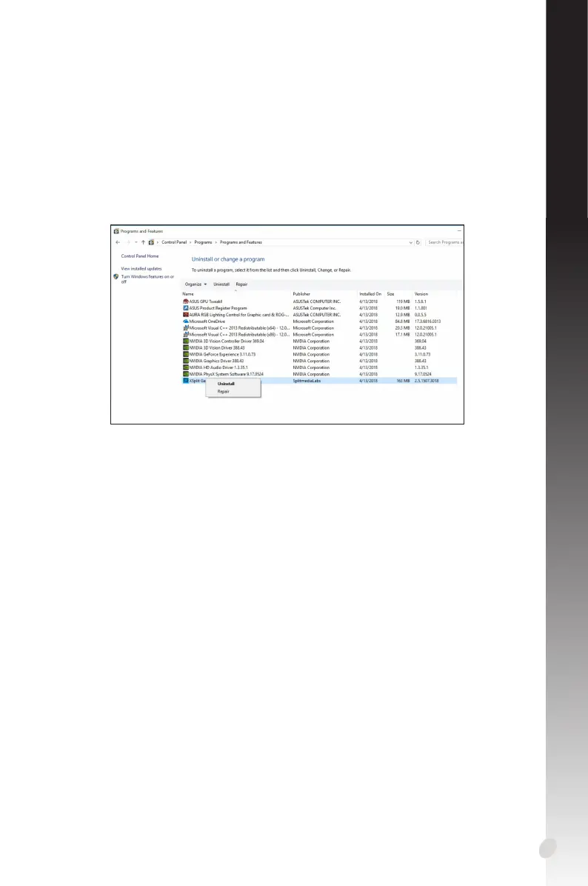This screenshot has width=588, height=886.
Task: Click the shield icon beside Windows features
Action: click(116, 277)
